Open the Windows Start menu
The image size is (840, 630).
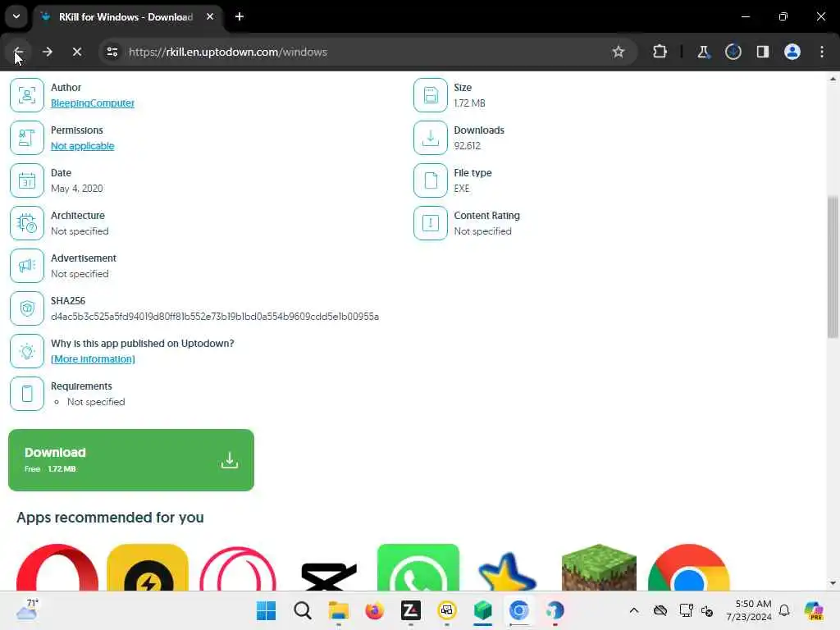click(266, 610)
